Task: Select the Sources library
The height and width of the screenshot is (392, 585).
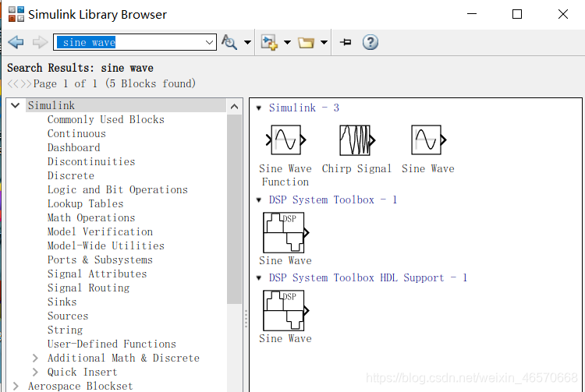Action: (x=68, y=316)
